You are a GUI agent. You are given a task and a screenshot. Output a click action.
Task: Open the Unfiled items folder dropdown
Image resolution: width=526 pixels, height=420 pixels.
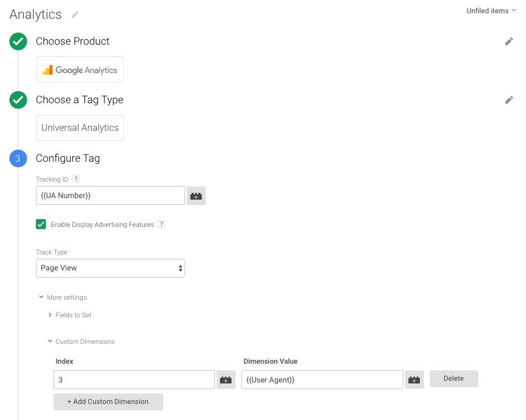pos(491,10)
